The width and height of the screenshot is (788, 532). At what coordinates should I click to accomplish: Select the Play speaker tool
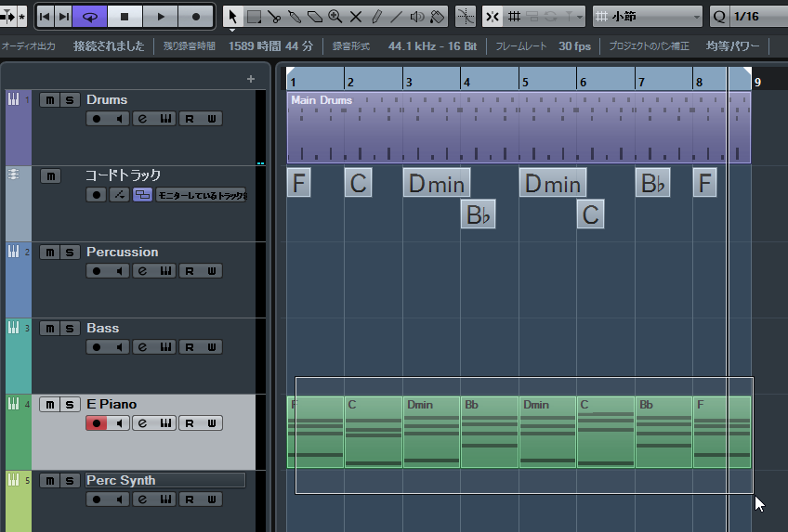(x=416, y=17)
